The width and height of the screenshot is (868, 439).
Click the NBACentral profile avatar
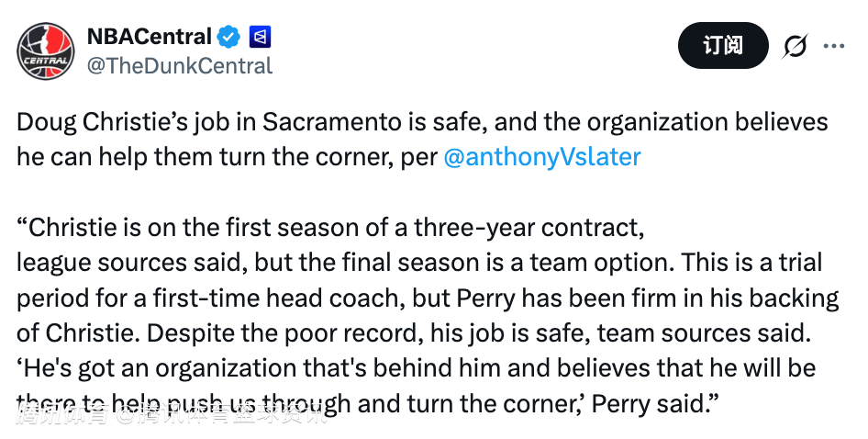[46, 51]
